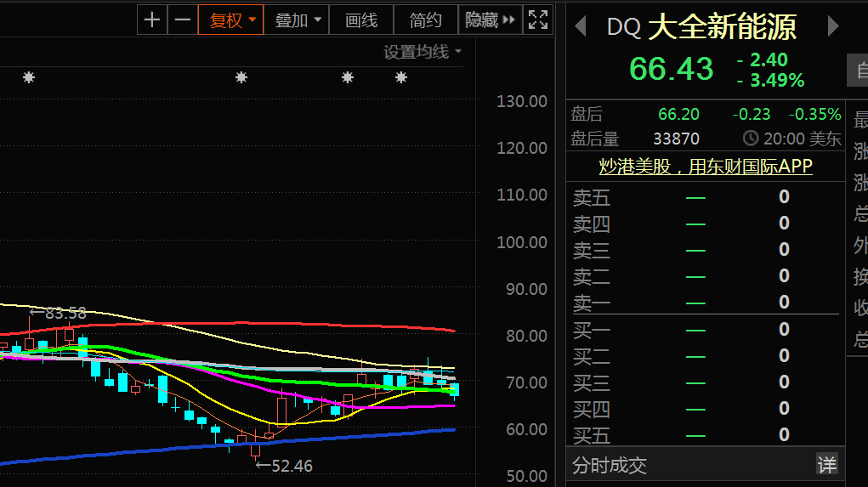The width and height of the screenshot is (868, 487).
Task: Zoom out chart with minus button
Action: pyautogui.click(x=183, y=20)
